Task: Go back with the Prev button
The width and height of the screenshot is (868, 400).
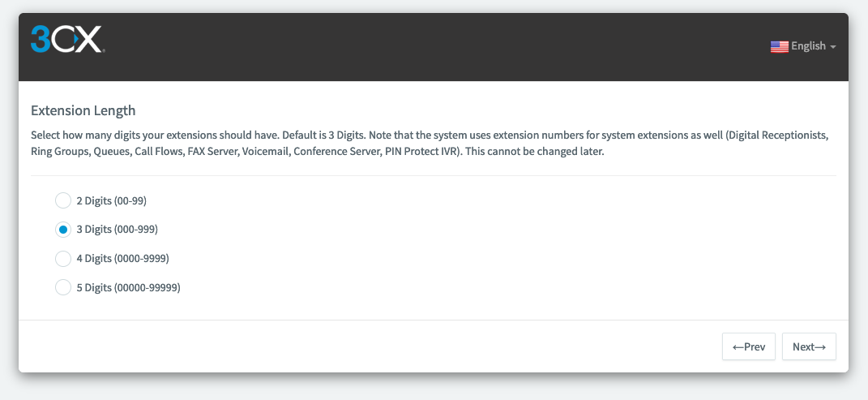Action: point(748,346)
